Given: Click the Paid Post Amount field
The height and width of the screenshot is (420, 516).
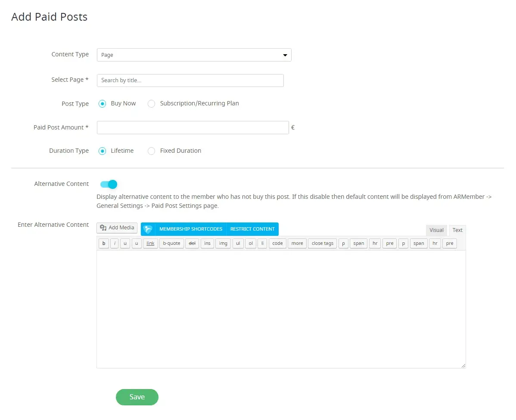Looking at the screenshot, I should click(193, 128).
